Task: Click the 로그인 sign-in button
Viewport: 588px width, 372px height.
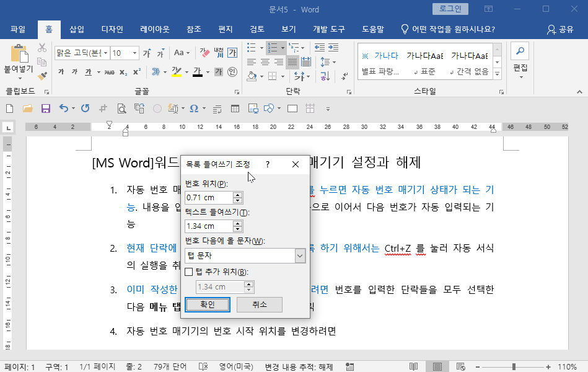Action: [450, 9]
